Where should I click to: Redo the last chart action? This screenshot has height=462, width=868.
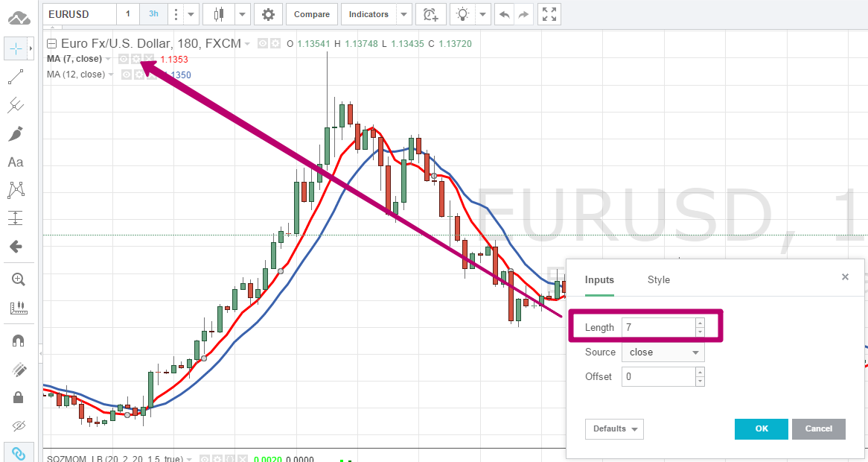pos(523,14)
